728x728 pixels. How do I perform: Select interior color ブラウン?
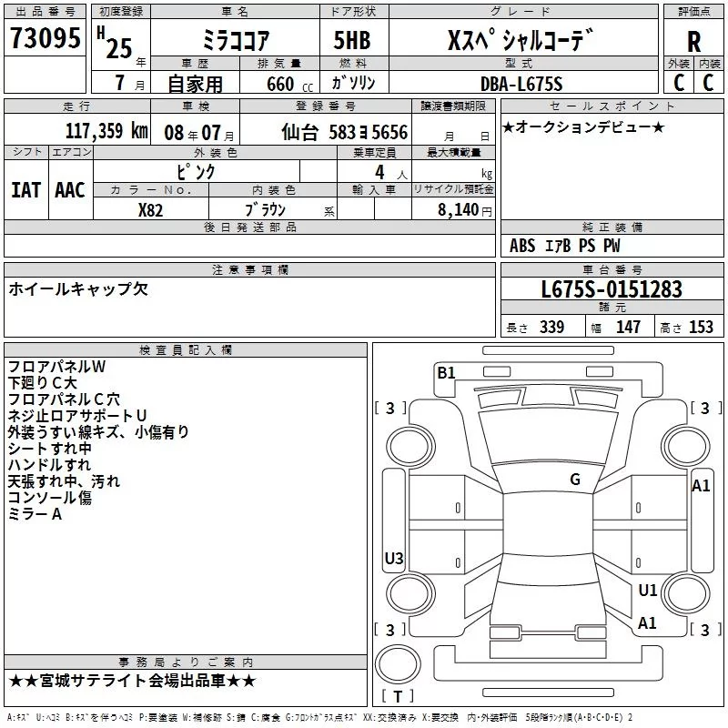266,209
